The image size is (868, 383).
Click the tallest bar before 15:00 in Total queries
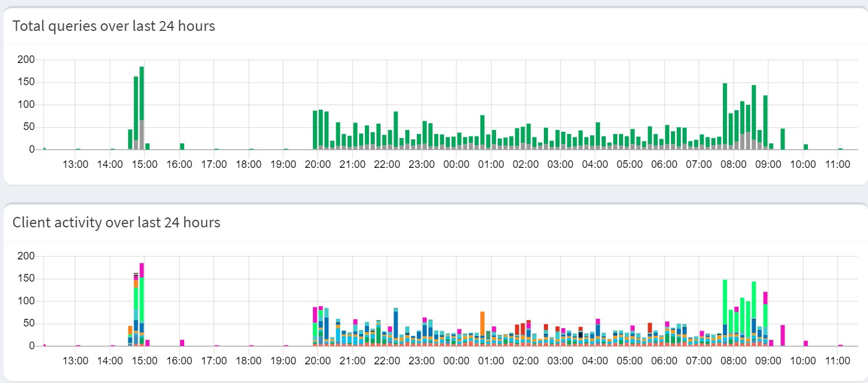(x=142, y=108)
